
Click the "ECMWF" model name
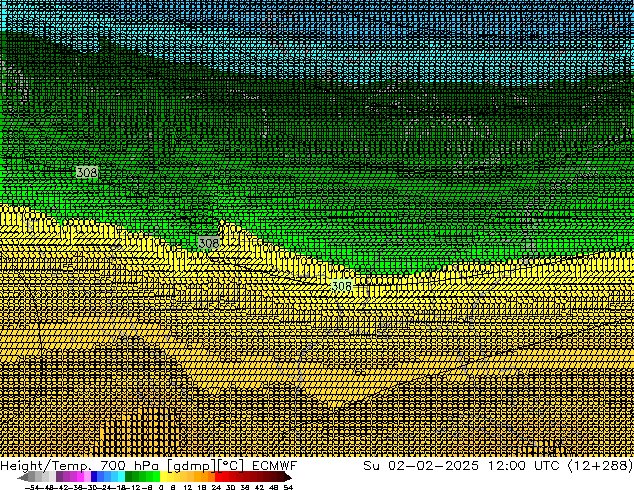(275, 465)
